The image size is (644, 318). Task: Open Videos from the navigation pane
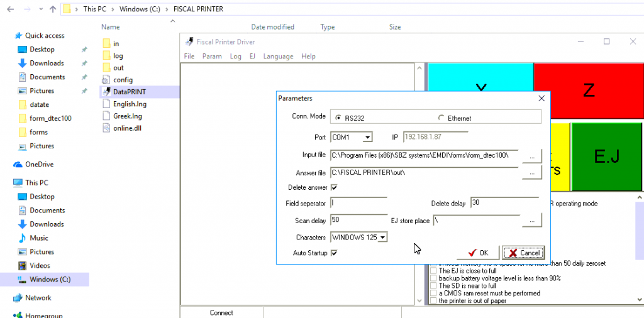(x=40, y=265)
